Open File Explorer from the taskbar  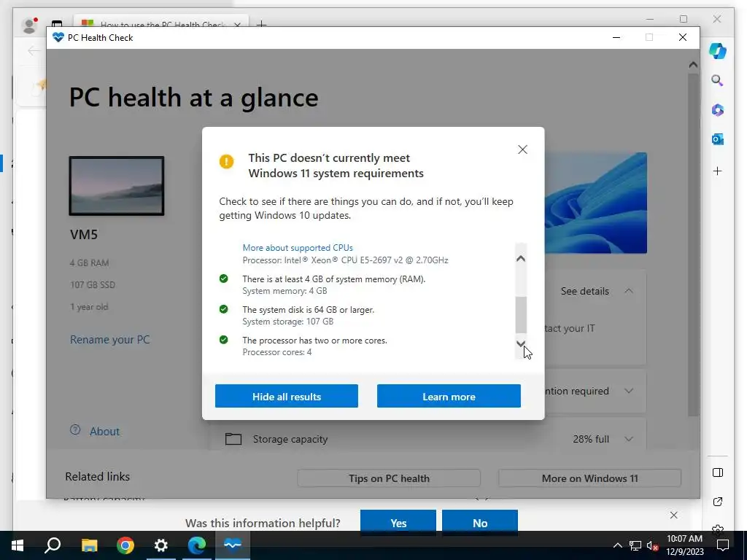tap(89, 545)
